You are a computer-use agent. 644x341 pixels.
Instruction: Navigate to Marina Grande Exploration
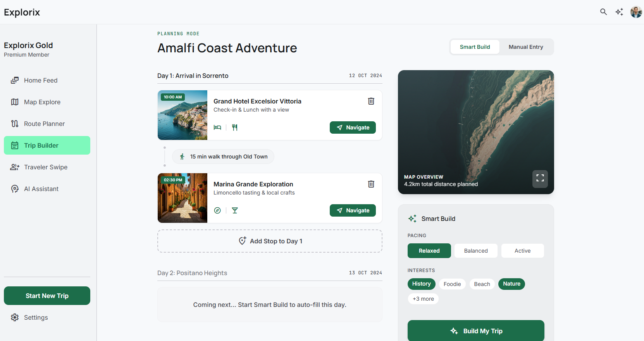[x=353, y=210]
